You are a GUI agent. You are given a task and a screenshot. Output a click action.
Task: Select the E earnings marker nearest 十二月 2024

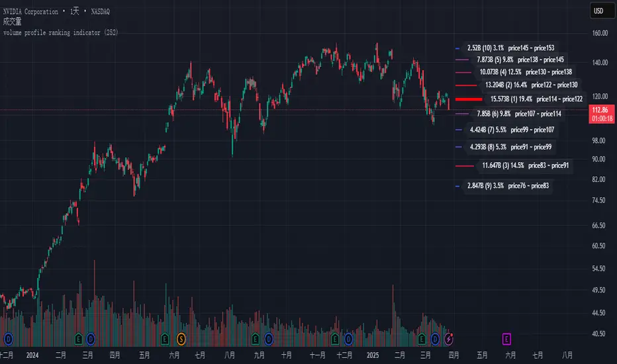pyautogui.click(x=334, y=339)
